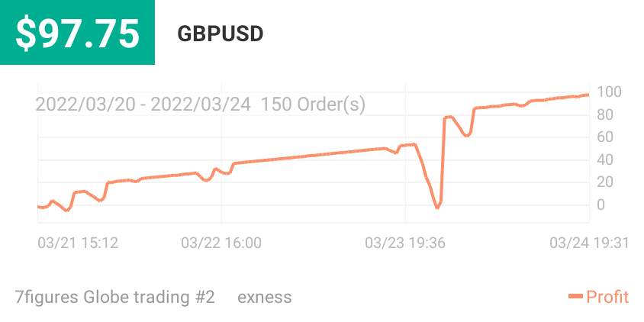The height and width of the screenshot is (322, 644).
Task: Toggle the Profit legend series
Action: pyautogui.click(x=598, y=297)
